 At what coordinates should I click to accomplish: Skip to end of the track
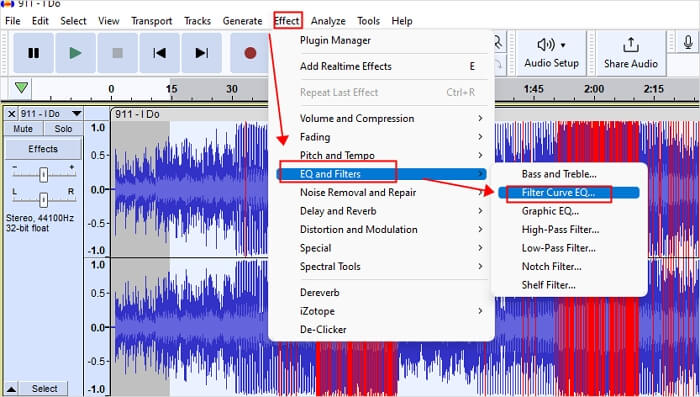click(201, 53)
